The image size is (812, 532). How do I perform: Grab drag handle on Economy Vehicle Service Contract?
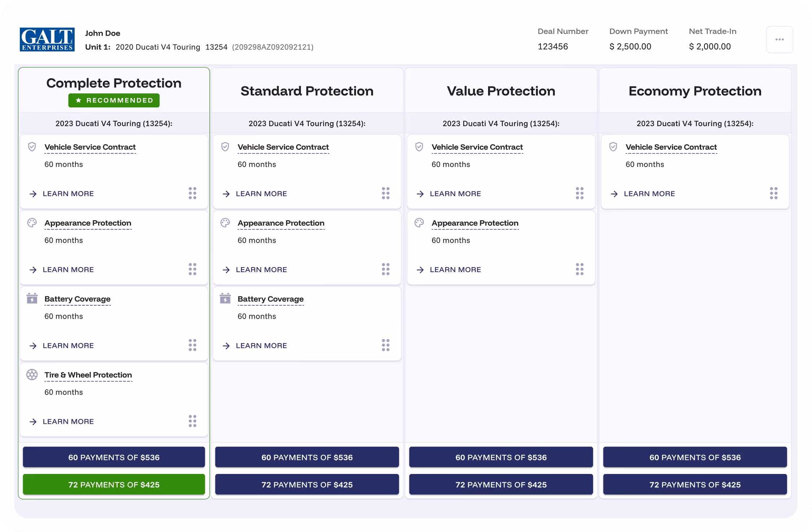point(773,193)
